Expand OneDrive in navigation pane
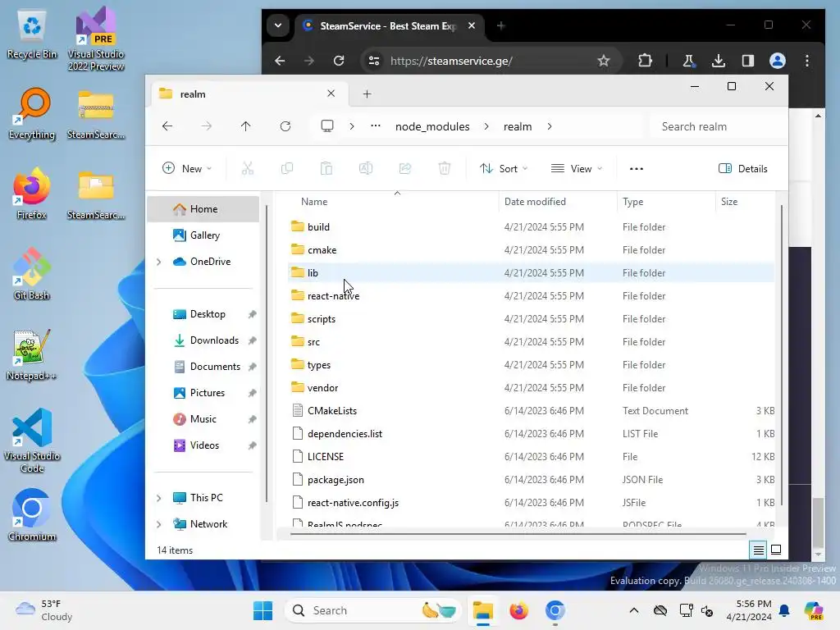Screen dimensions: 840x630 click(158, 262)
